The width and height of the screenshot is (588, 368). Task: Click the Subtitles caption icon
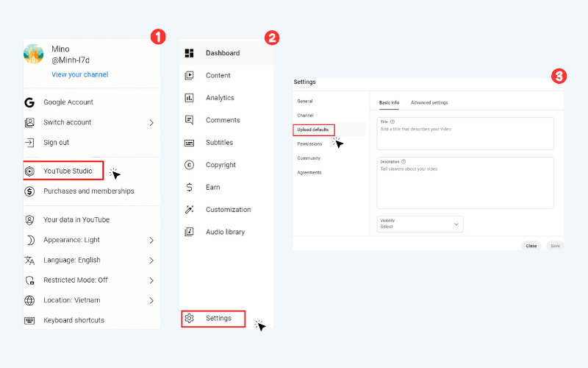click(x=190, y=143)
